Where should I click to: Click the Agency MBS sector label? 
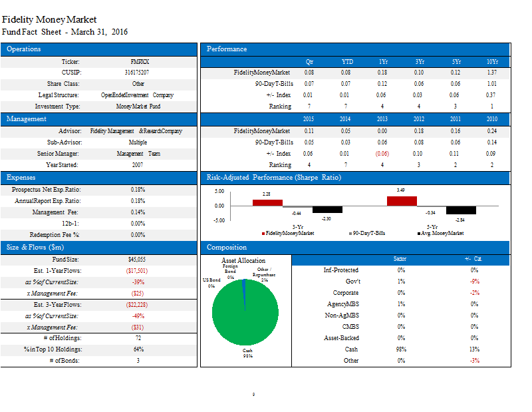343,304
